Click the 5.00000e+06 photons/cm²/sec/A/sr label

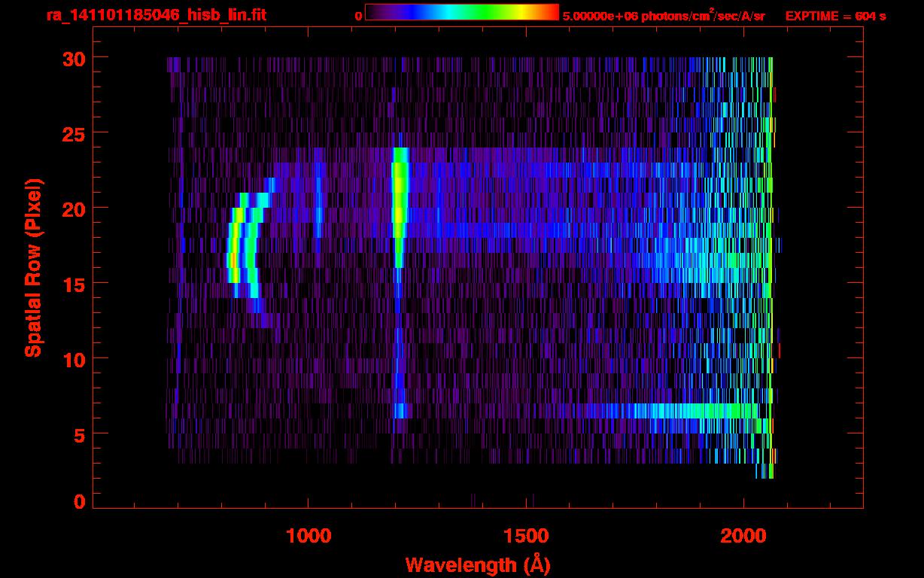click(664, 16)
